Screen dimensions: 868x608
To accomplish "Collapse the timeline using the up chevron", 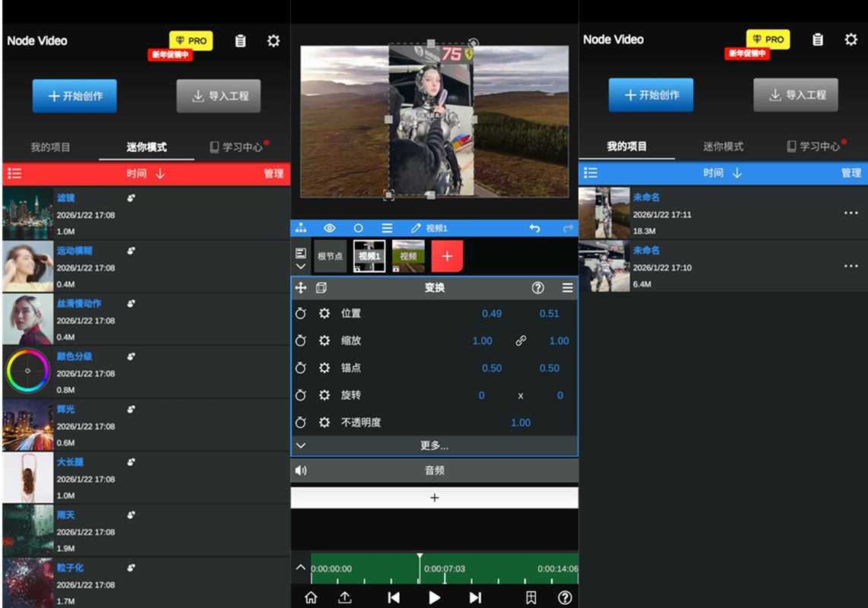I will pos(301,567).
